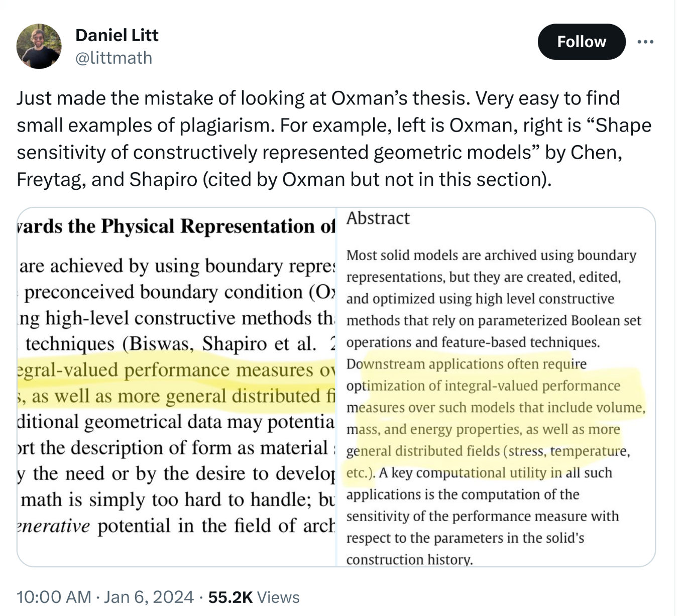Follow Daniel Litt with the Follow button
The height and width of the screenshot is (616, 678).
pyautogui.click(x=581, y=42)
